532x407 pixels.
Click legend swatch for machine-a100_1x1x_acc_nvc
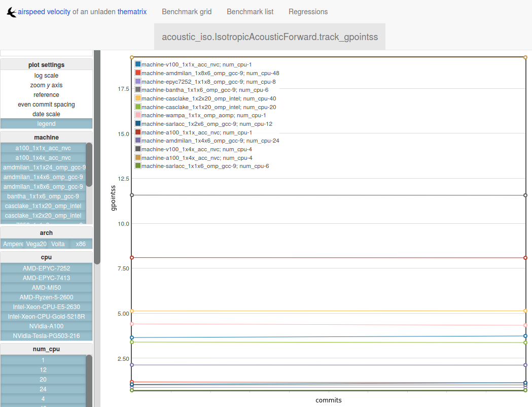(x=138, y=132)
